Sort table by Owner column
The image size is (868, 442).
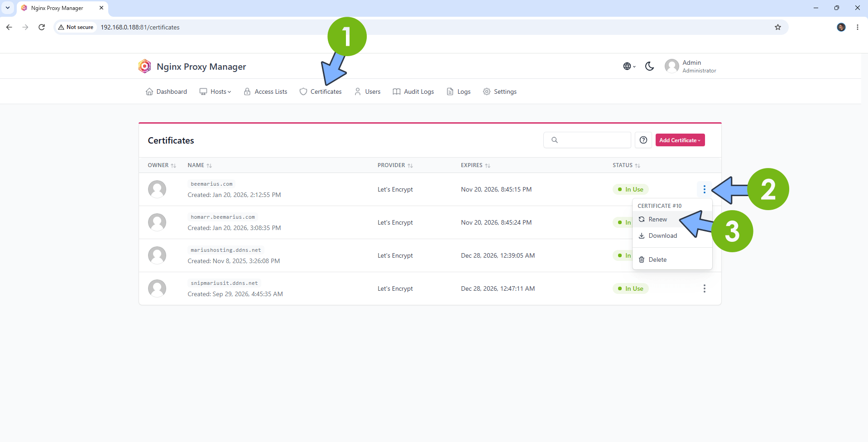coord(162,165)
